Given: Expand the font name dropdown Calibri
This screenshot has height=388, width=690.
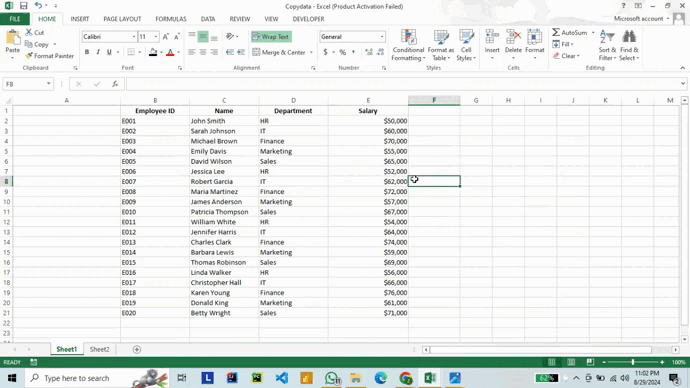Looking at the screenshot, I should (x=134, y=37).
